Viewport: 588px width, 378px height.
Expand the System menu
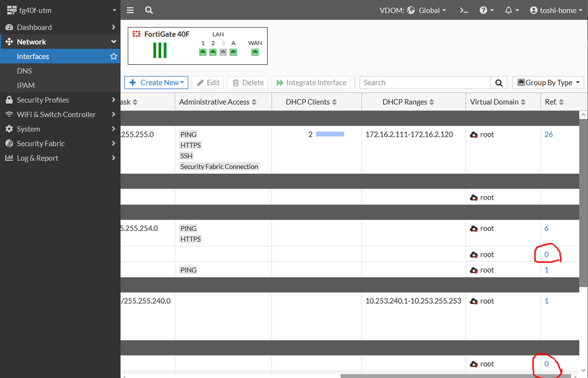point(60,129)
